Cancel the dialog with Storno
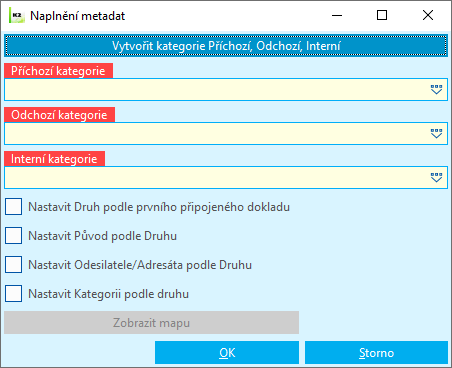This screenshot has height=368, width=452. (376, 353)
